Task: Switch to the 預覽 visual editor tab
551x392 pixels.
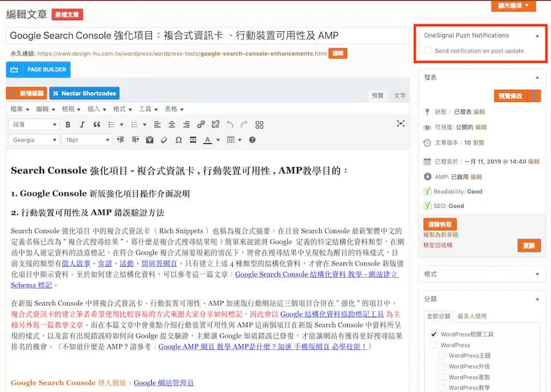Action: pos(378,95)
